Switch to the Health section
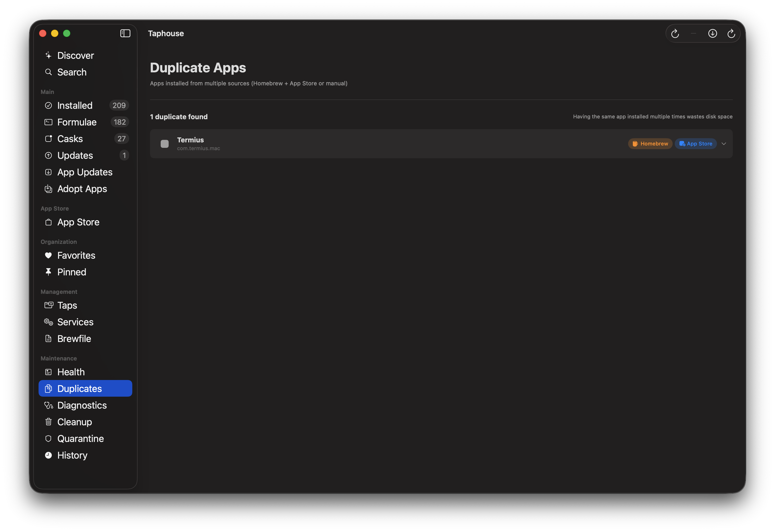Screen dimensions: 775x532 coord(70,372)
